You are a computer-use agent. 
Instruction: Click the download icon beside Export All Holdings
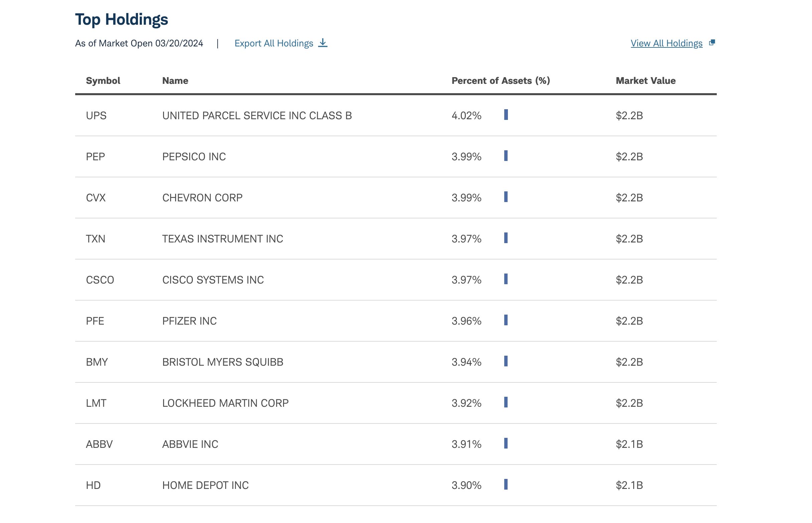click(322, 43)
